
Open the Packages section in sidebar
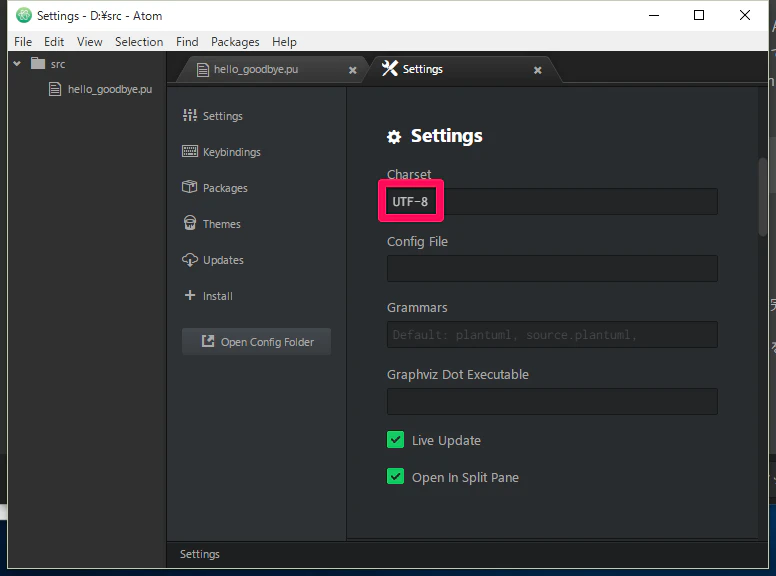click(215, 188)
